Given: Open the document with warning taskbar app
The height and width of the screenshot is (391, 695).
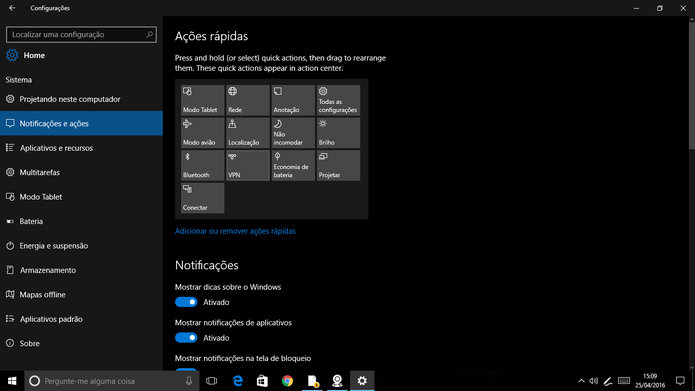Looking at the screenshot, I should click(312, 381).
